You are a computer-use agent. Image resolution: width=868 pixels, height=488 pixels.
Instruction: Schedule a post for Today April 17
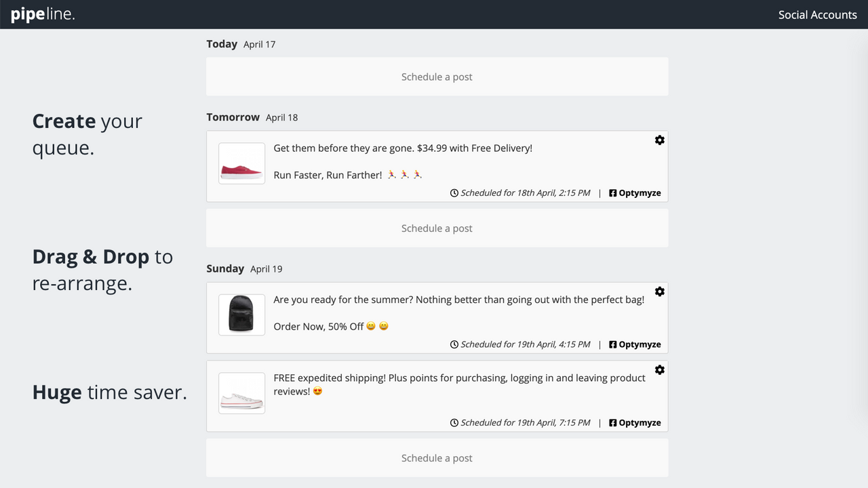click(x=437, y=77)
